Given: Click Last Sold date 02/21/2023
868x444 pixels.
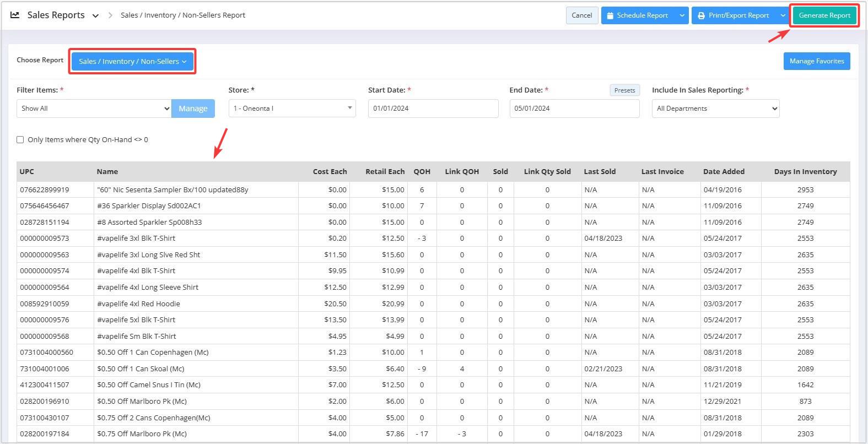Looking at the screenshot, I should coord(603,369).
